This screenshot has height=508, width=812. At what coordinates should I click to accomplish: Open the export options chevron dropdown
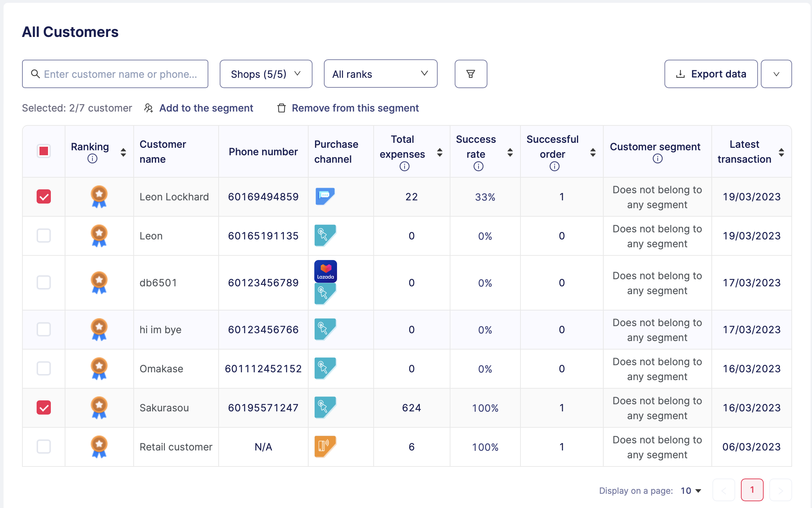(x=776, y=74)
